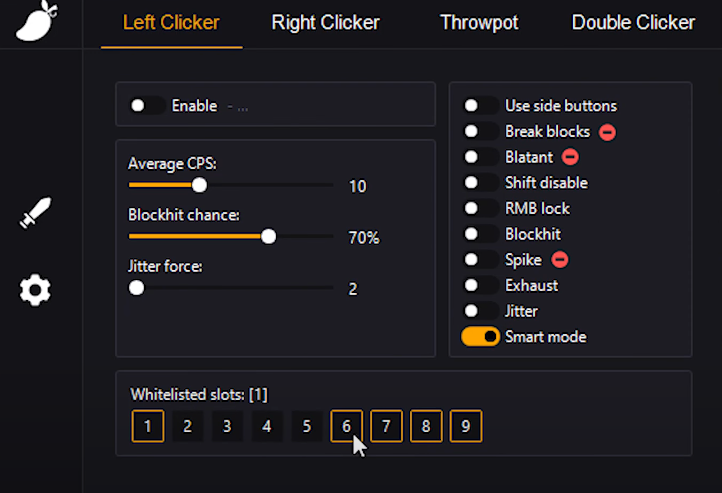Enable the Use side buttons toggle
Viewport: 722px width, 493px height.
click(481, 106)
